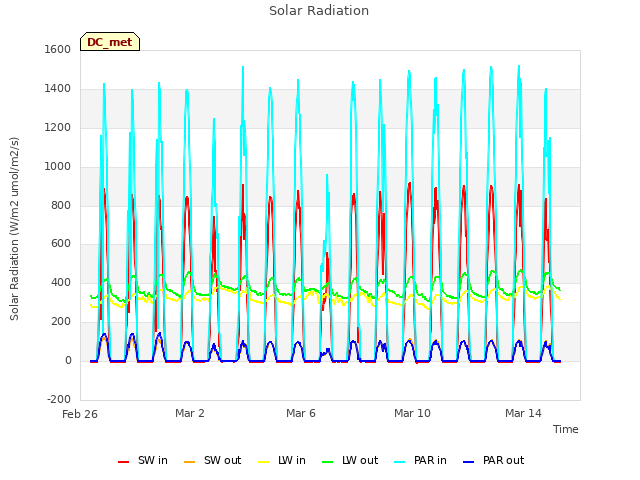Click the 1400 y-axis tick label

(58, 88)
